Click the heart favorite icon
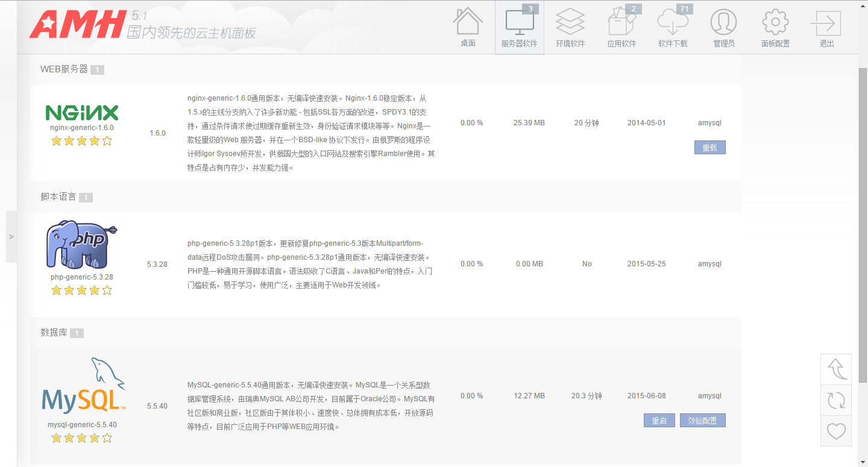Viewport: 868px width, 467px height. pyautogui.click(x=836, y=431)
